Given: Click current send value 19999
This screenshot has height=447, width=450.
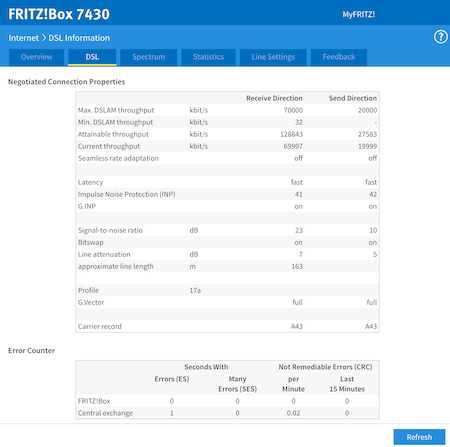Looking at the screenshot, I should [x=367, y=146].
